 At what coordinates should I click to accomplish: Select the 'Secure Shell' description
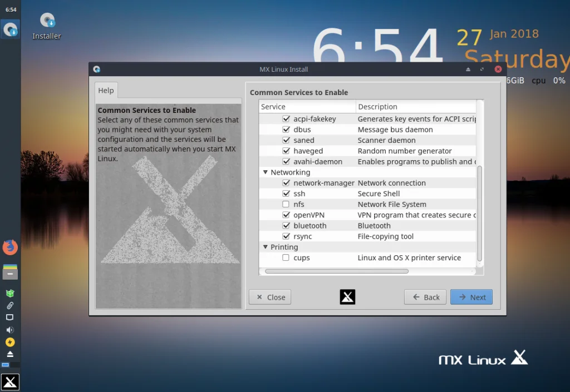(379, 193)
